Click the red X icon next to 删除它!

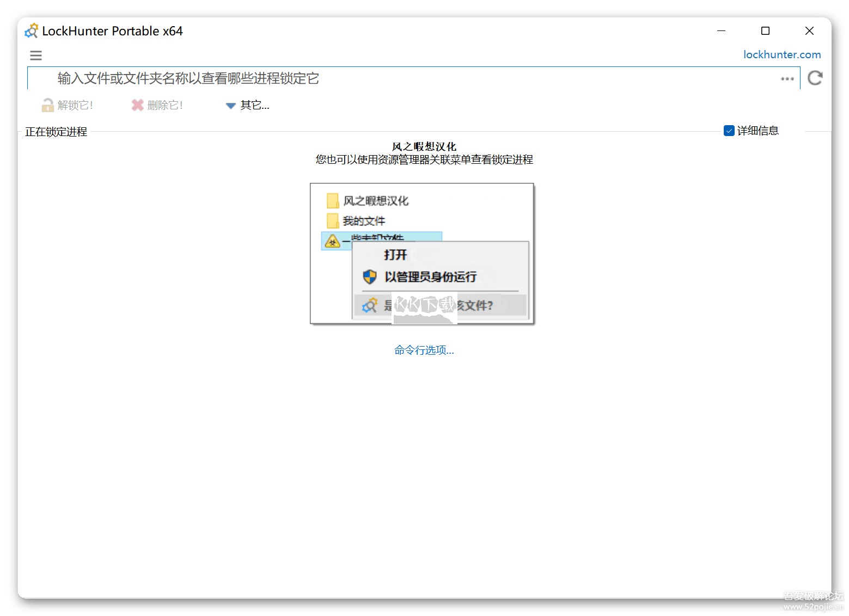[x=137, y=104]
